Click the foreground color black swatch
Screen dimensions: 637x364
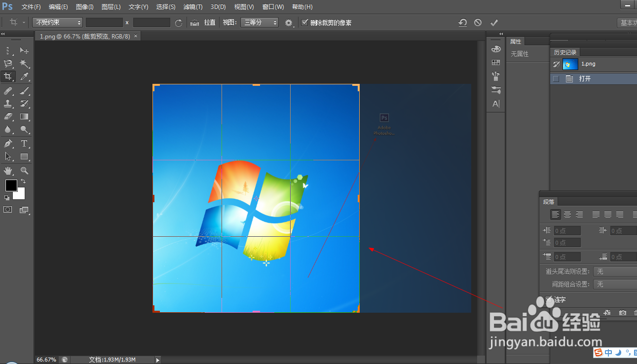11,185
